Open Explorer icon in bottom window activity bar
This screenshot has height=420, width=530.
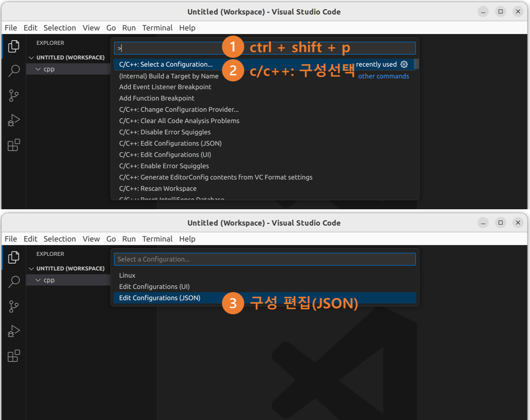[14, 257]
